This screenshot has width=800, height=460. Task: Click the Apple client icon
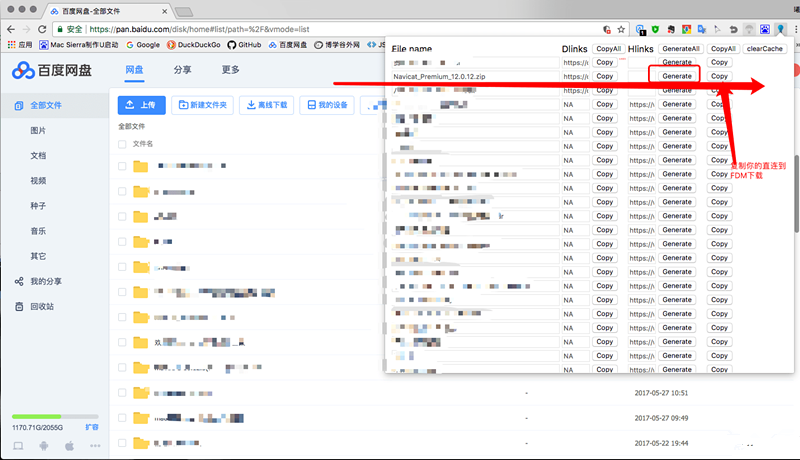(x=69, y=446)
